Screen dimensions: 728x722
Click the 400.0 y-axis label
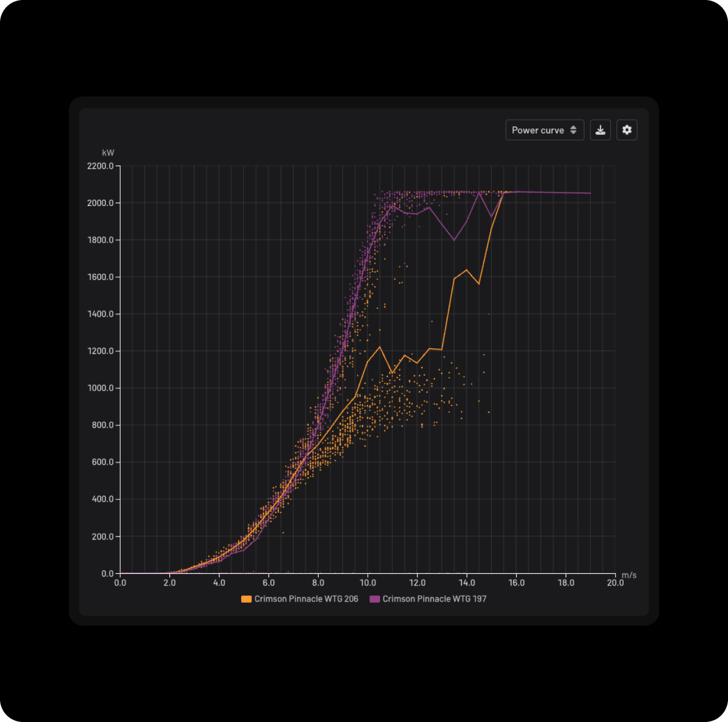[x=103, y=499]
